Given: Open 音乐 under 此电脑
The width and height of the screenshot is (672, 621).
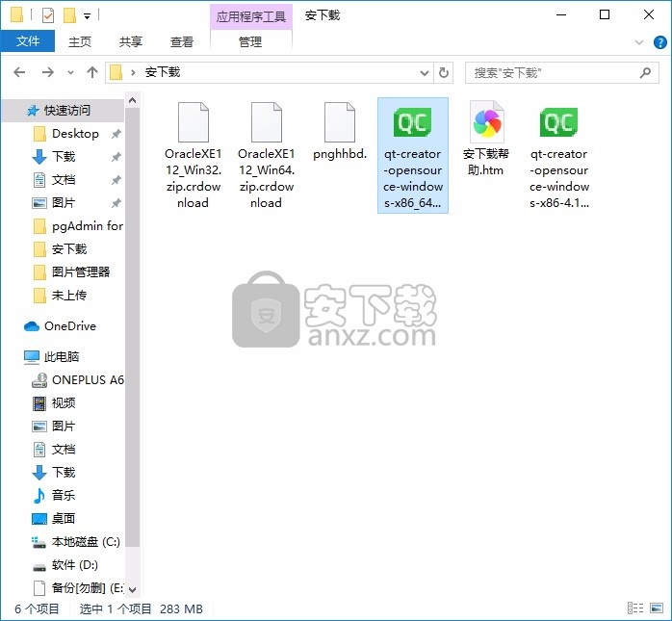Looking at the screenshot, I should coord(64,496).
